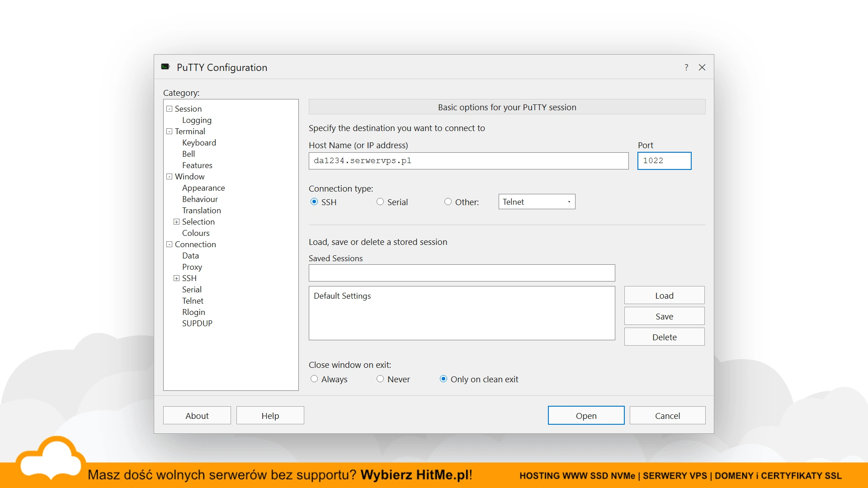Close the PuTTY Configuration dialog
This screenshot has height=488, width=868.
(702, 67)
